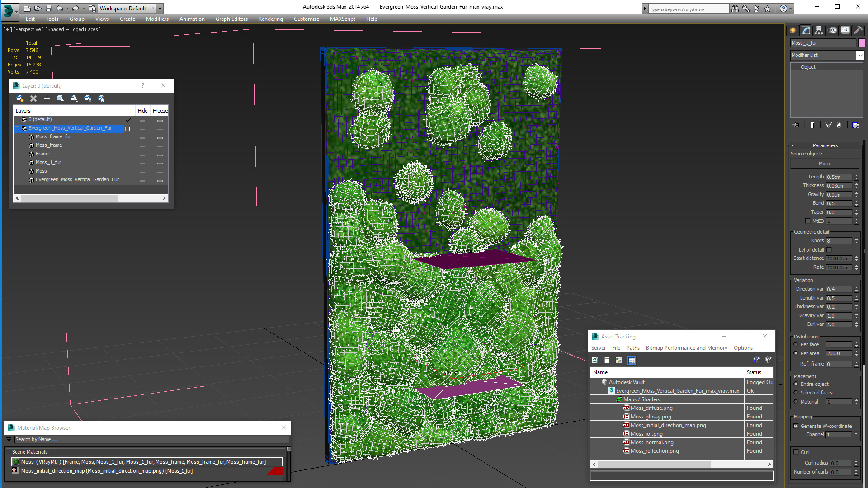Switch to the Utilities hammer tab
This screenshot has height=488, width=868.
858,30
